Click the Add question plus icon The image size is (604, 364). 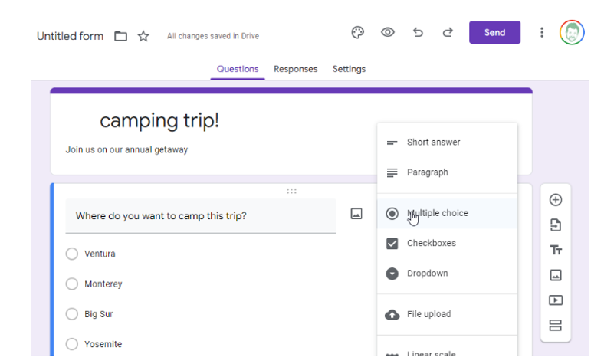[556, 200]
